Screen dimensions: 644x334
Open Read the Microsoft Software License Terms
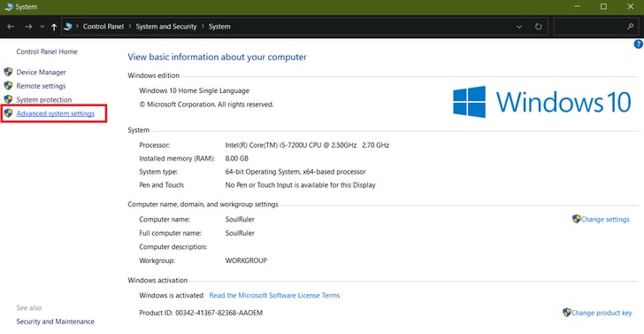[x=274, y=295]
